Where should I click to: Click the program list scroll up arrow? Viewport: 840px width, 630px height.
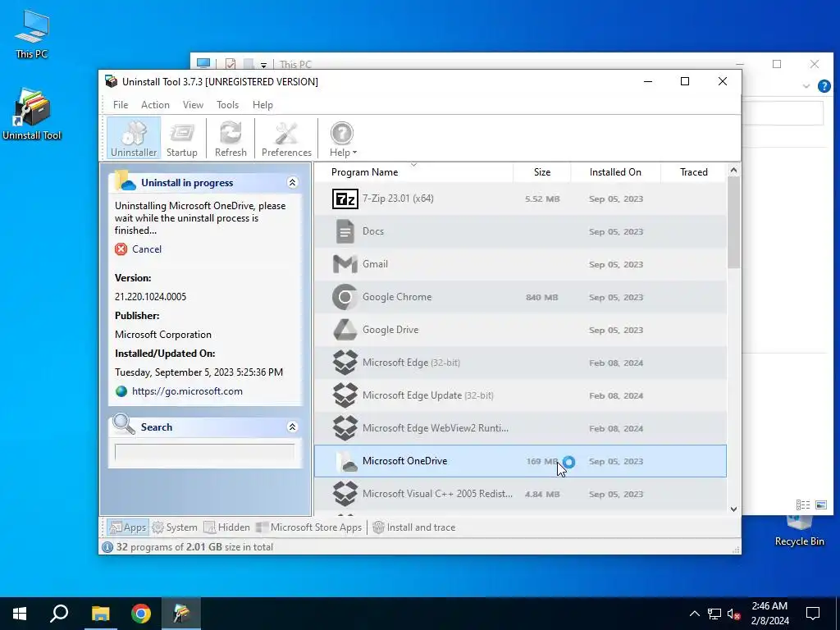[x=733, y=171]
